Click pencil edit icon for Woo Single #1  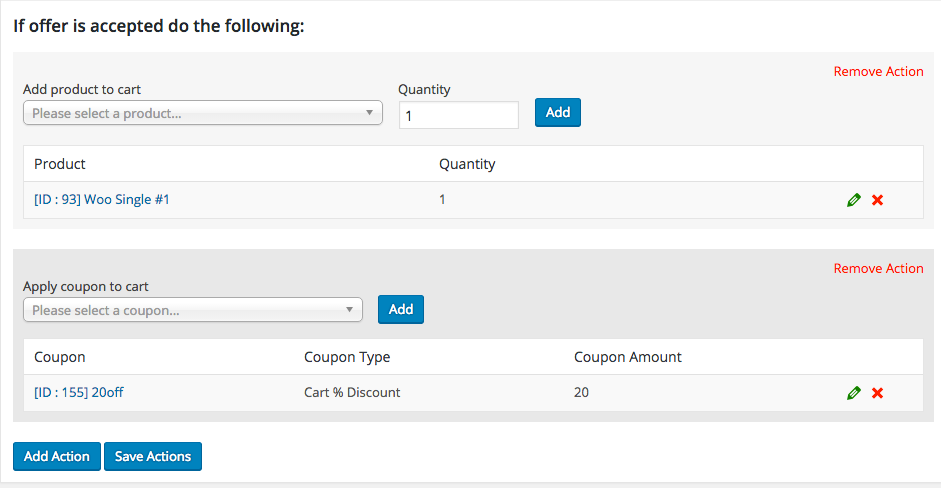click(853, 200)
